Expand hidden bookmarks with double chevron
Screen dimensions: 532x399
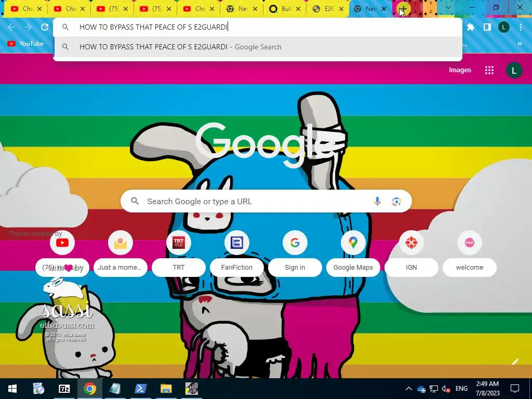coord(520,44)
